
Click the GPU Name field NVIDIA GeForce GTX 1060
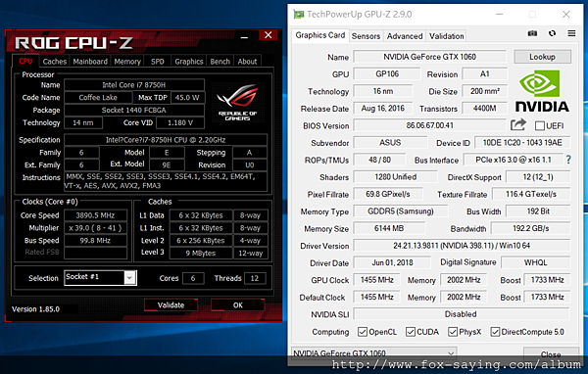430,57
